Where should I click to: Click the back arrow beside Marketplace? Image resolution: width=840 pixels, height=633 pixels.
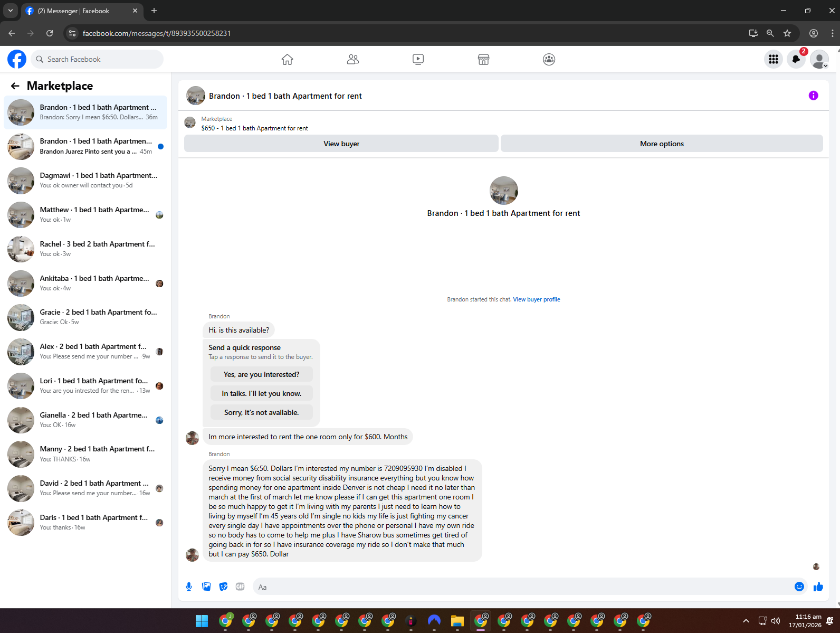point(15,86)
